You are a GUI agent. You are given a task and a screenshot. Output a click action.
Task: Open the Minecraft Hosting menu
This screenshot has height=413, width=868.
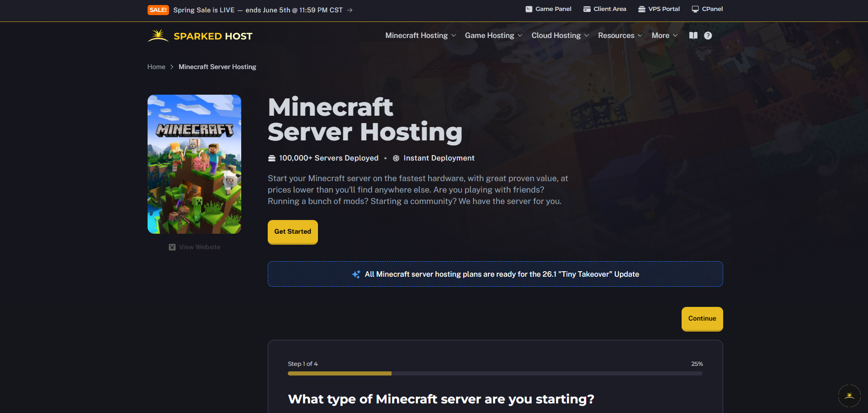pos(416,36)
